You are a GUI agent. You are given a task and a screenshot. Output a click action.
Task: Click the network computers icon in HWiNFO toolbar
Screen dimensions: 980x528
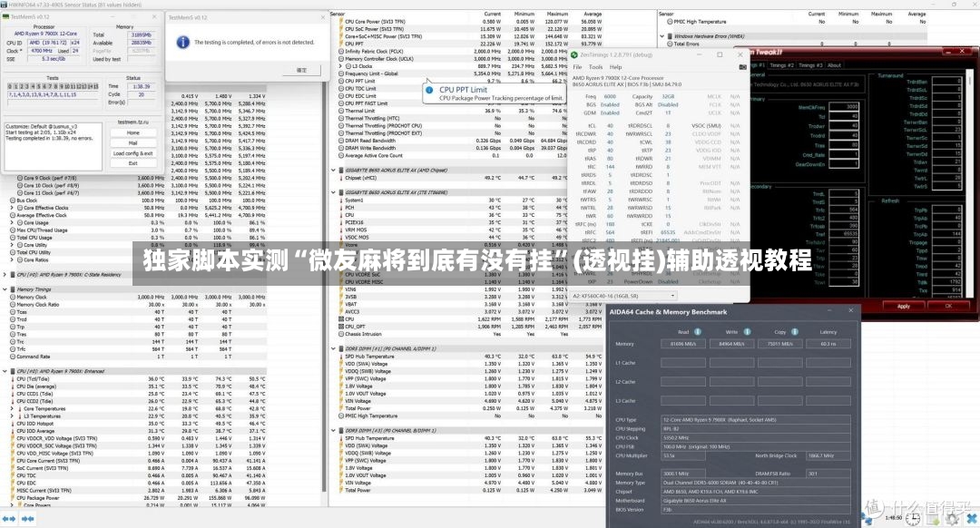[867, 518]
